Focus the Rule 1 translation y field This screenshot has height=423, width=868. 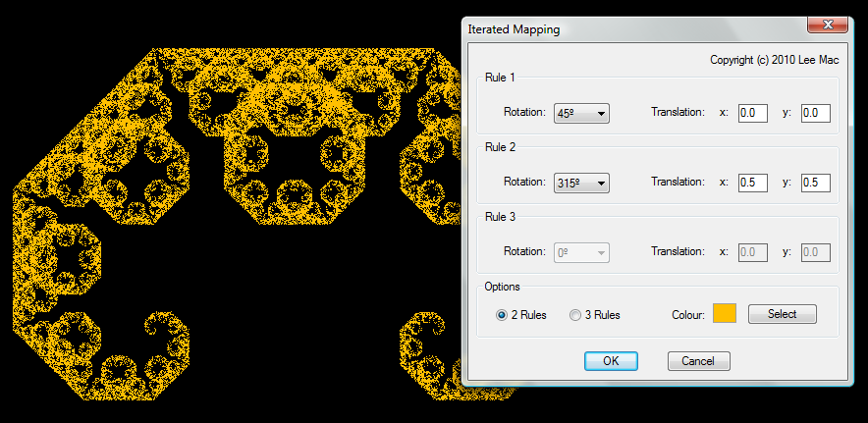[x=815, y=113]
